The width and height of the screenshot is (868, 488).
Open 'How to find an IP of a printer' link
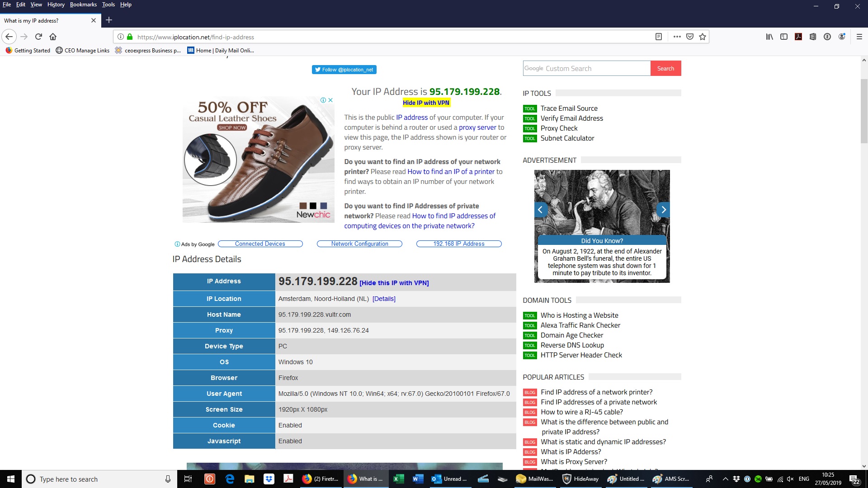(451, 172)
